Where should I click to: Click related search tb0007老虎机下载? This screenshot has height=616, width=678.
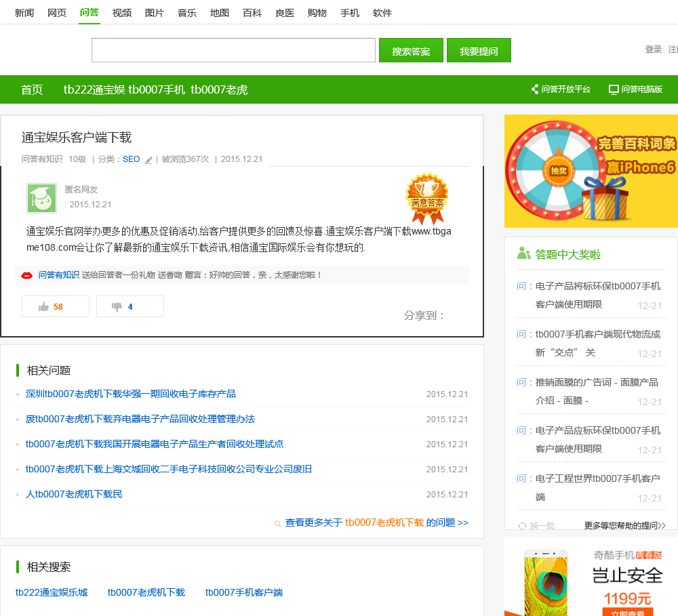pyautogui.click(x=146, y=592)
